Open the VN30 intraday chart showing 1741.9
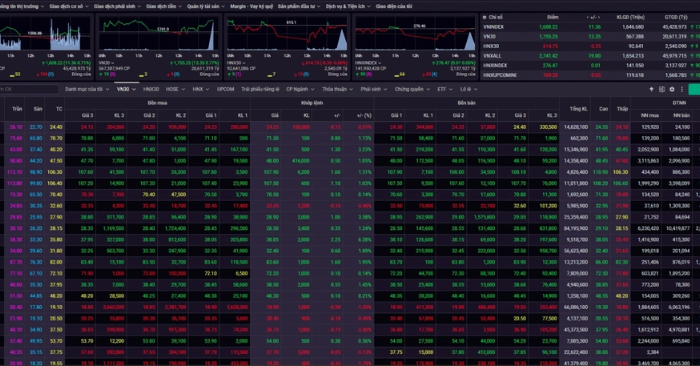This screenshot has width=700, height=366. [x=158, y=34]
